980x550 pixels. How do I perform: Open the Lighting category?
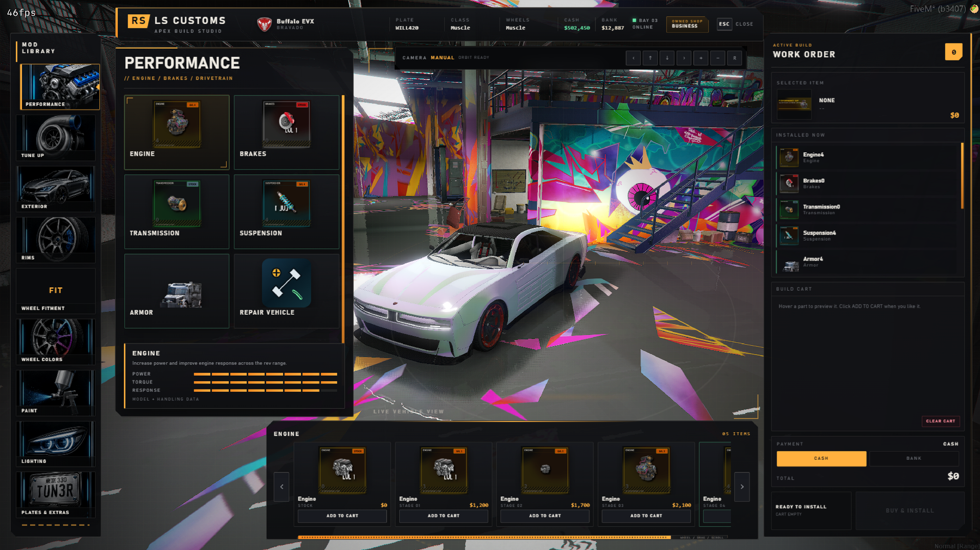56,443
